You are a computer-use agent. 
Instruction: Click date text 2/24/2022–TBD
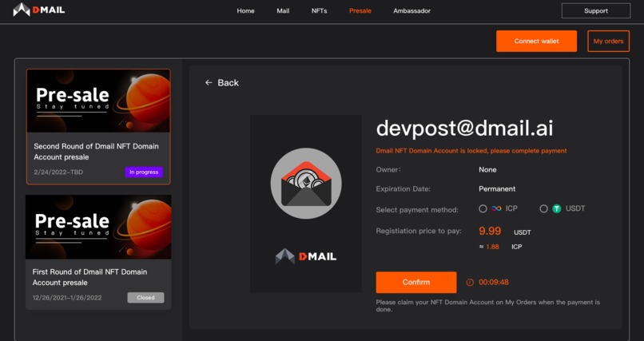click(x=58, y=172)
